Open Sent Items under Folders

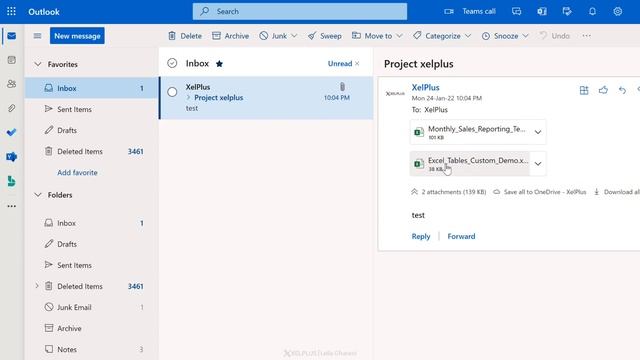(x=92, y=265)
